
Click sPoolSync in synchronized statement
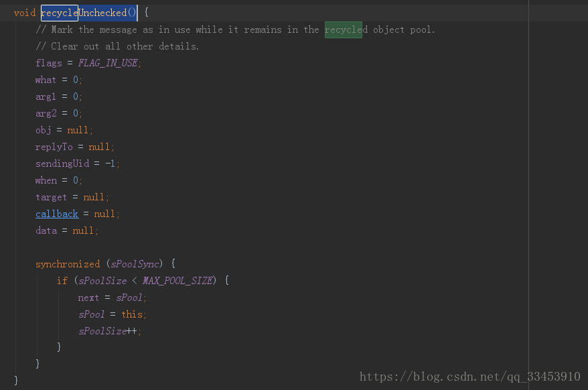tap(135, 264)
